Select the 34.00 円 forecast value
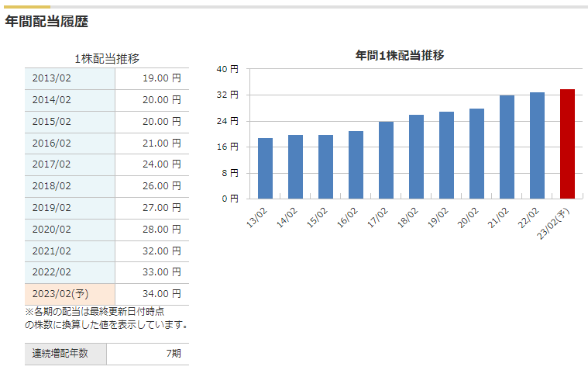The image size is (588, 370). [x=162, y=294]
